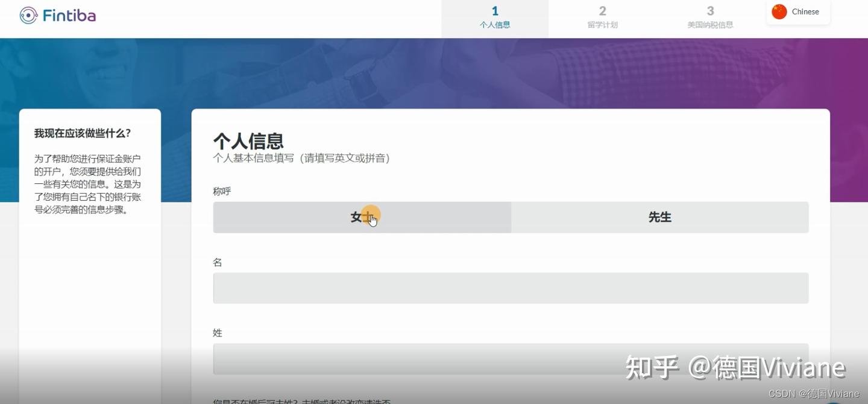Select the 先生 salutation option

pos(659,217)
